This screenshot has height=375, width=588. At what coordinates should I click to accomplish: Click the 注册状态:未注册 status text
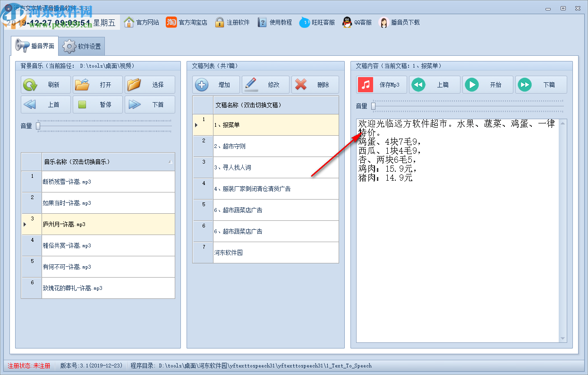click(29, 366)
